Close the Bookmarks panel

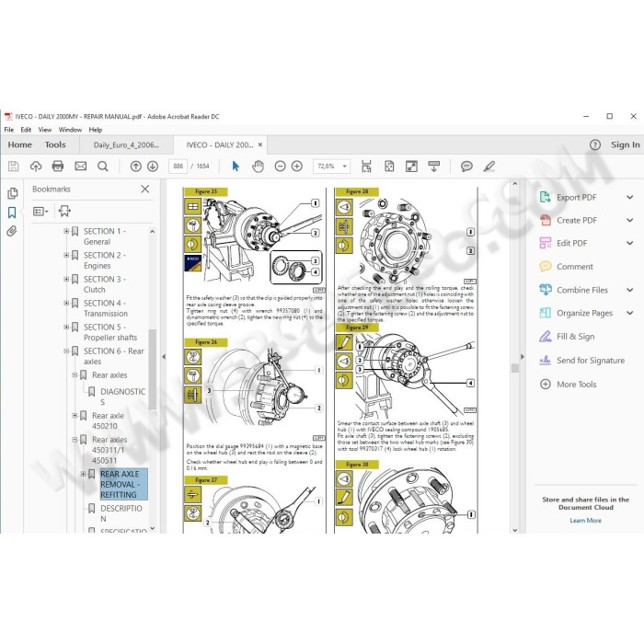tap(145, 189)
